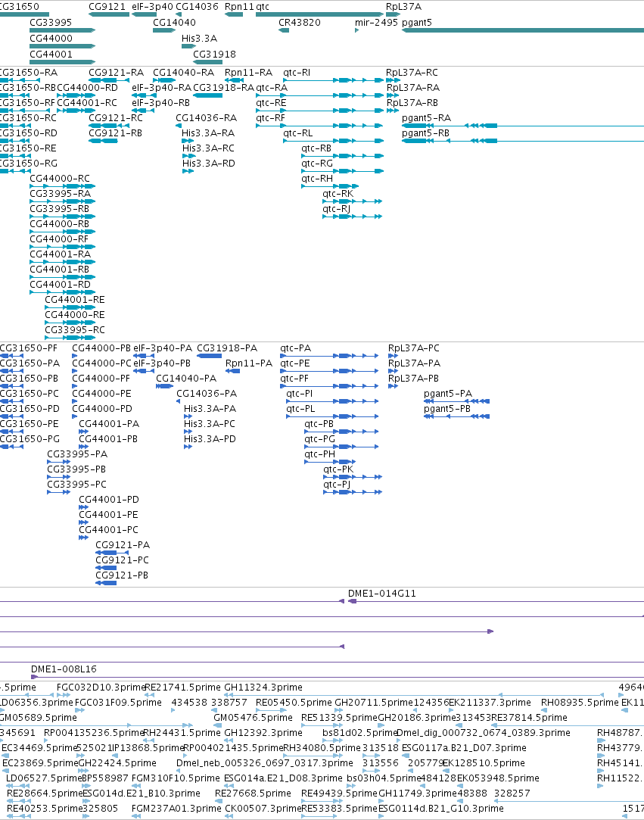Click the qtc-PA protein label

(296, 348)
